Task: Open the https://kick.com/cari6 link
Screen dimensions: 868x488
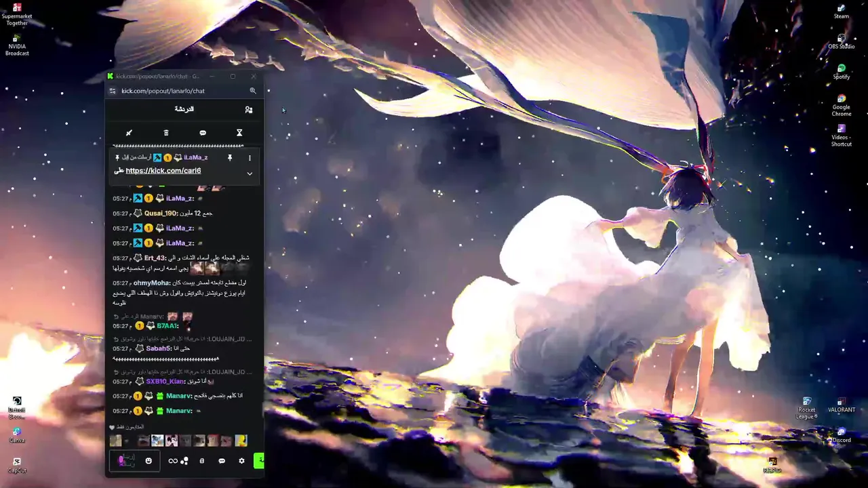Action: [x=163, y=171]
